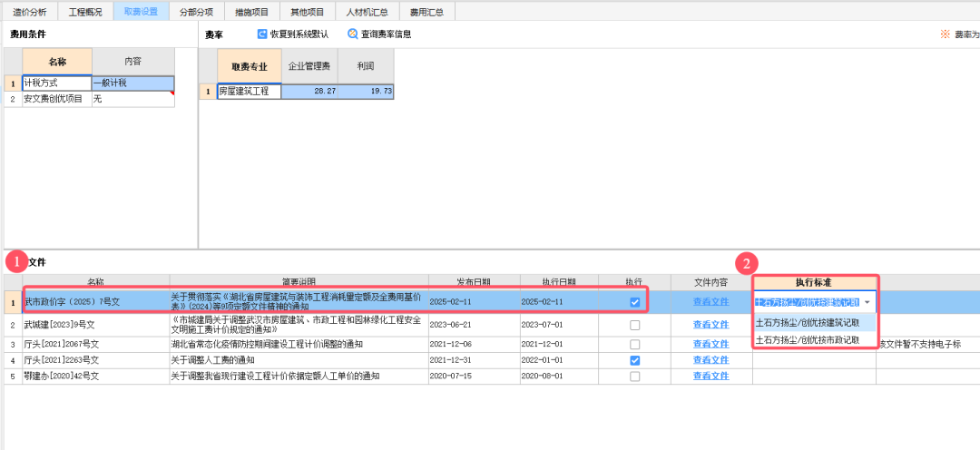
Task: Click the orange ※ mark before 费率为
Action: coord(945,34)
